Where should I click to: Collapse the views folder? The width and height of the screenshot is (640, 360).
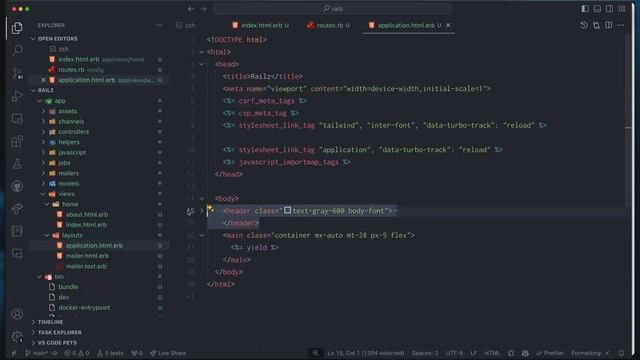(66, 194)
